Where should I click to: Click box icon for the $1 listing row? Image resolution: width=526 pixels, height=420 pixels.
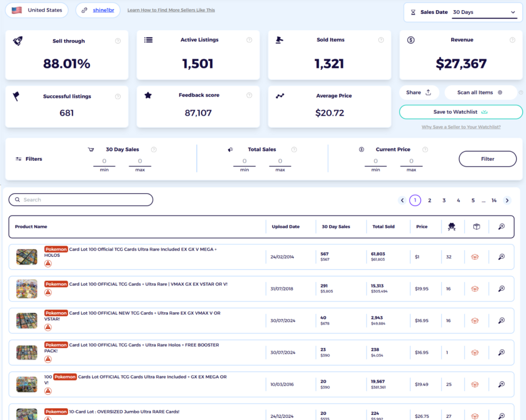pyautogui.click(x=475, y=257)
